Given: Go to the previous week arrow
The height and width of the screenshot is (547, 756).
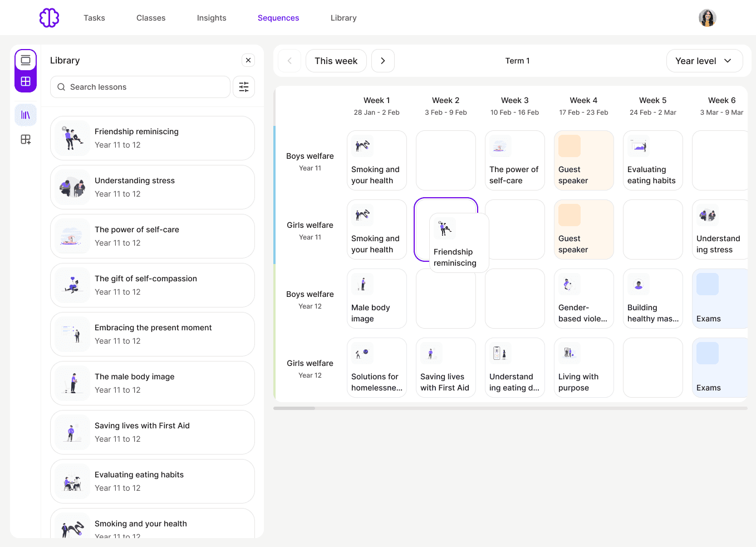Looking at the screenshot, I should point(289,61).
